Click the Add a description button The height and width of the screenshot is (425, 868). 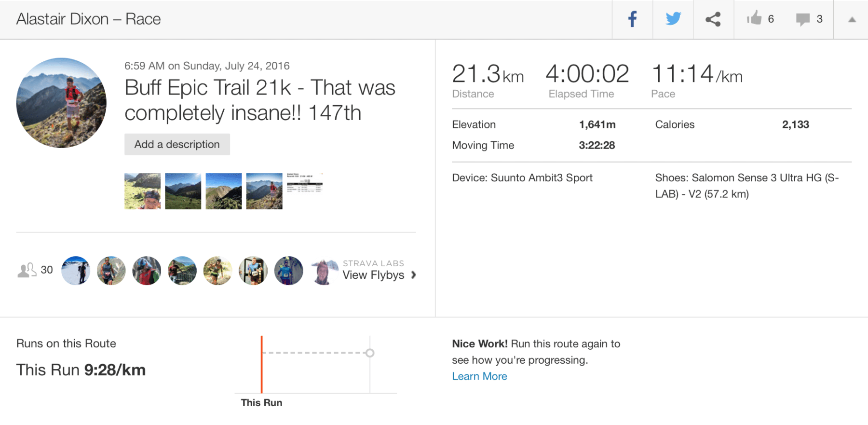[177, 144]
